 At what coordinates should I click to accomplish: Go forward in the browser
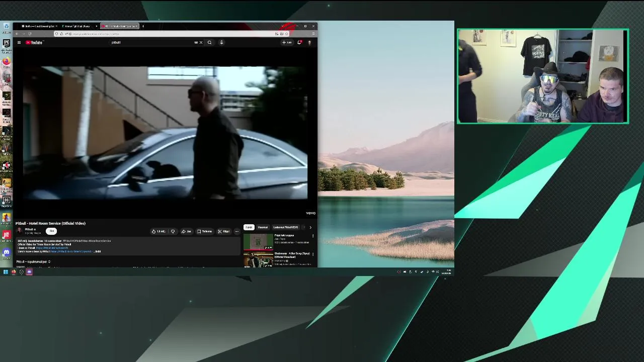[24, 34]
